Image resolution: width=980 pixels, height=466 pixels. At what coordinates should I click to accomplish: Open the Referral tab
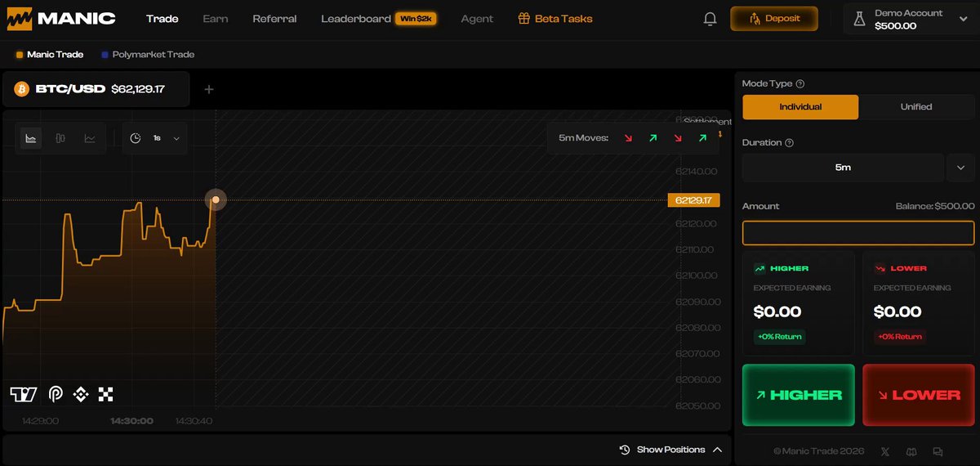[x=274, y=19]
